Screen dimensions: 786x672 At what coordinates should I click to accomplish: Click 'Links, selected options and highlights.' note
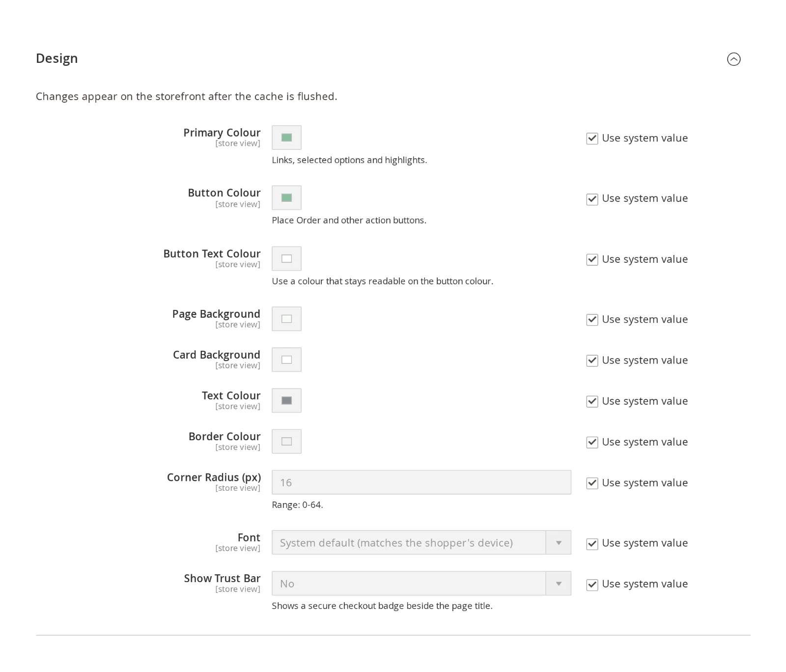pyautogui.click(x=349, y=160)
